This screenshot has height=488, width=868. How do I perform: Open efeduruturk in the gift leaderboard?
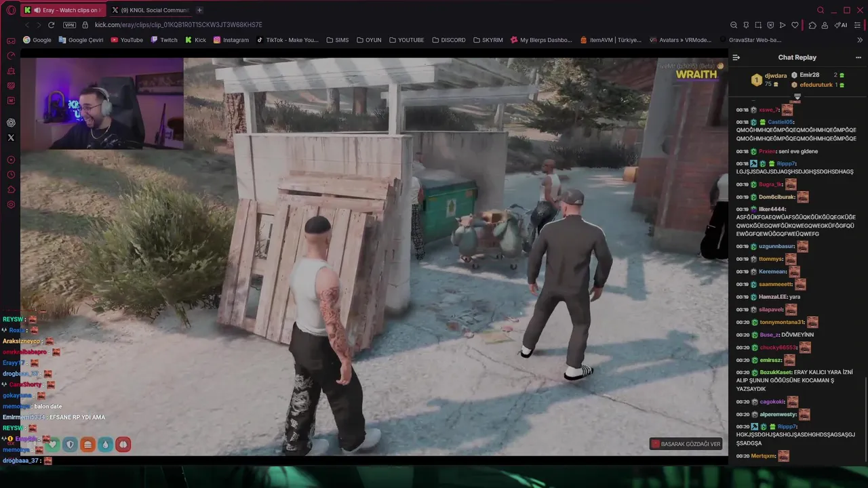point(816,85)
